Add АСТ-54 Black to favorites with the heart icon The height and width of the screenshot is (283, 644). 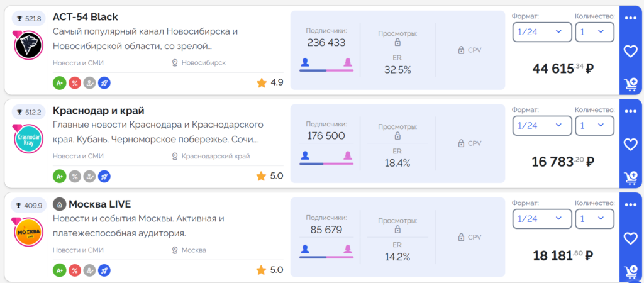(x=630, y=52)
